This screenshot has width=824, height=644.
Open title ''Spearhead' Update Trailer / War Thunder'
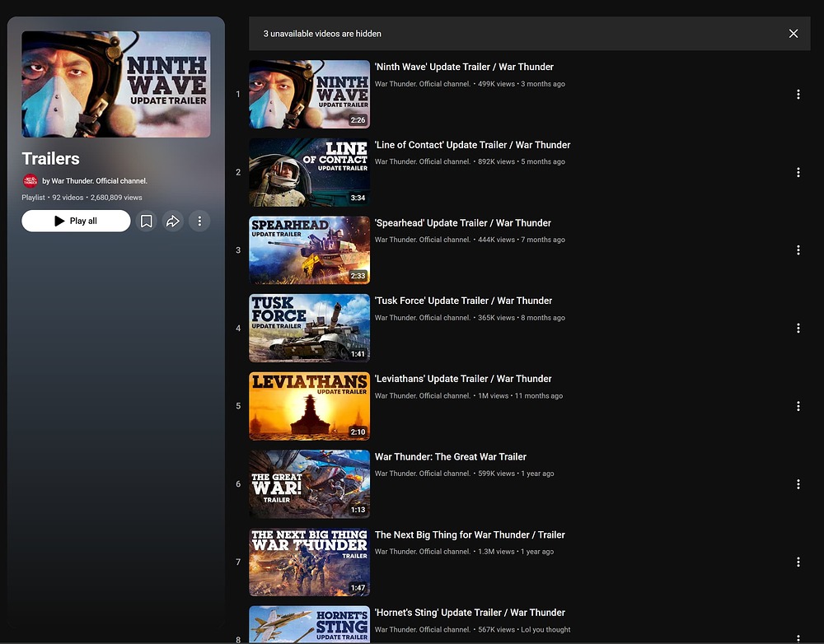pos(463,222)
